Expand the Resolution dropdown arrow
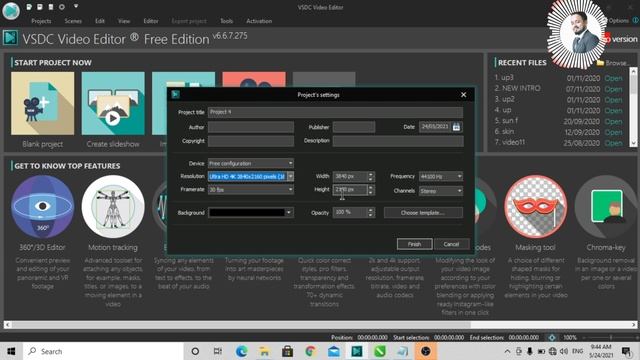 pos(291,176)
